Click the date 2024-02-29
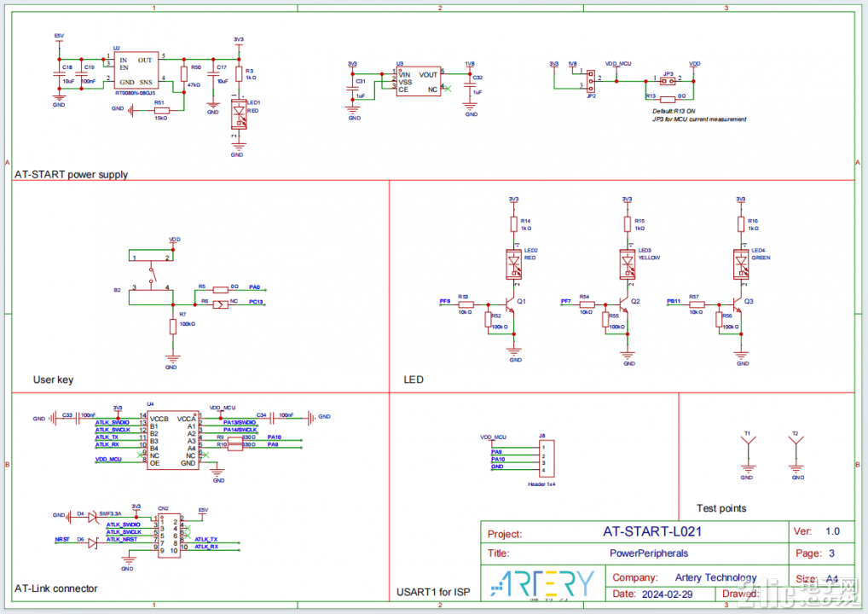The height and width of the screenshot is (614, 868). [x=667, y=594]
